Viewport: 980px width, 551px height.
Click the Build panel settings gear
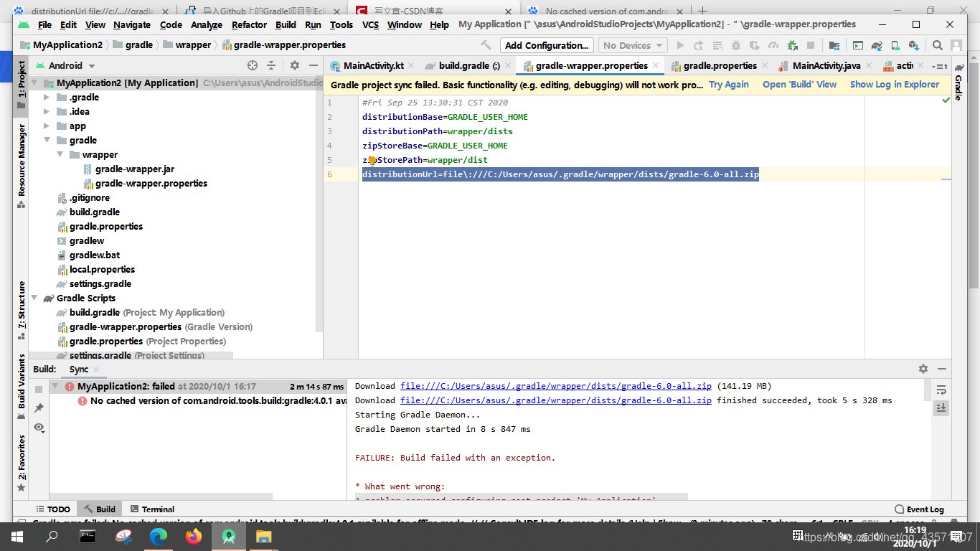click(923, 369)
